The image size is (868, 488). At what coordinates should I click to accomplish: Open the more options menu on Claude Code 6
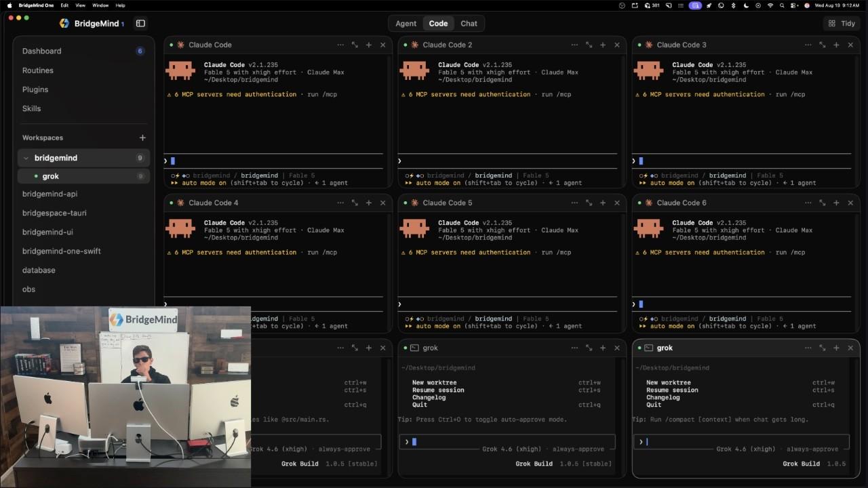(x=808, y=203)
